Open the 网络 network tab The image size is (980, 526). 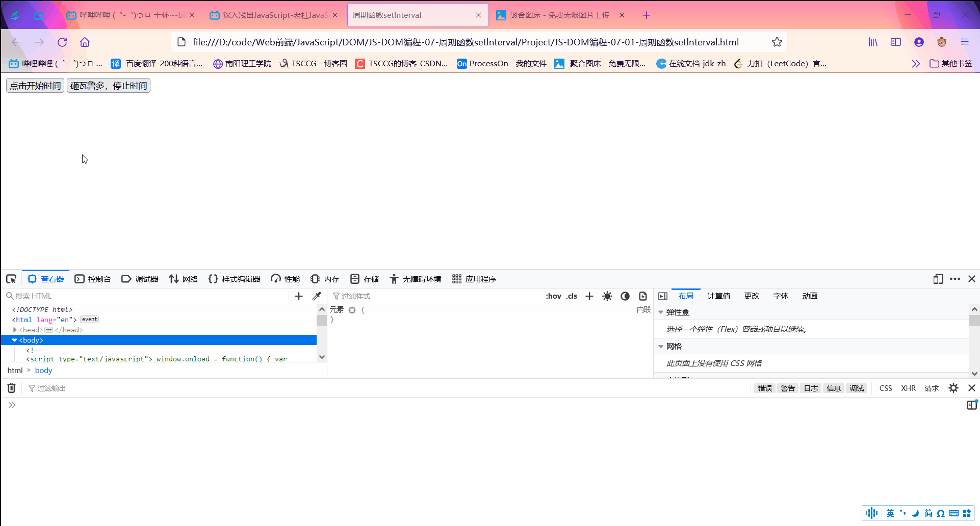point(184,279)
